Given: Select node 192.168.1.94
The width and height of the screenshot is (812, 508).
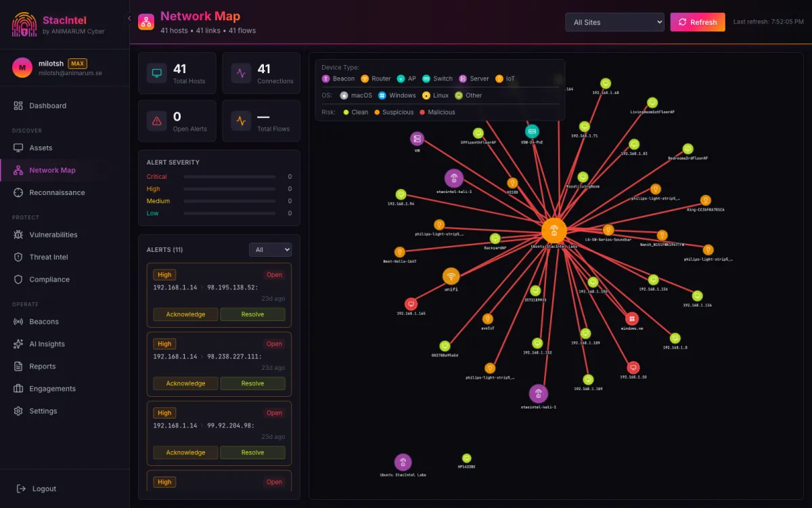Looking at the screenshot, I should [401, 194].
